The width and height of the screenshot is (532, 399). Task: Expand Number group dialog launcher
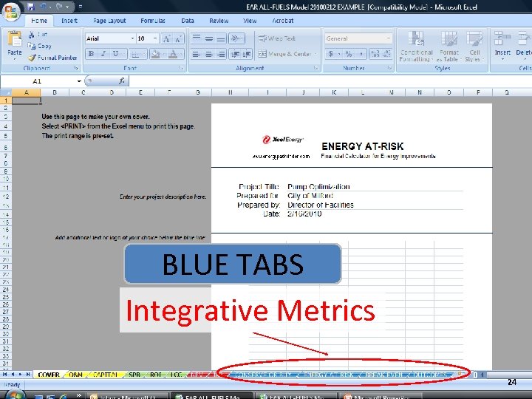tap(389, 68)
